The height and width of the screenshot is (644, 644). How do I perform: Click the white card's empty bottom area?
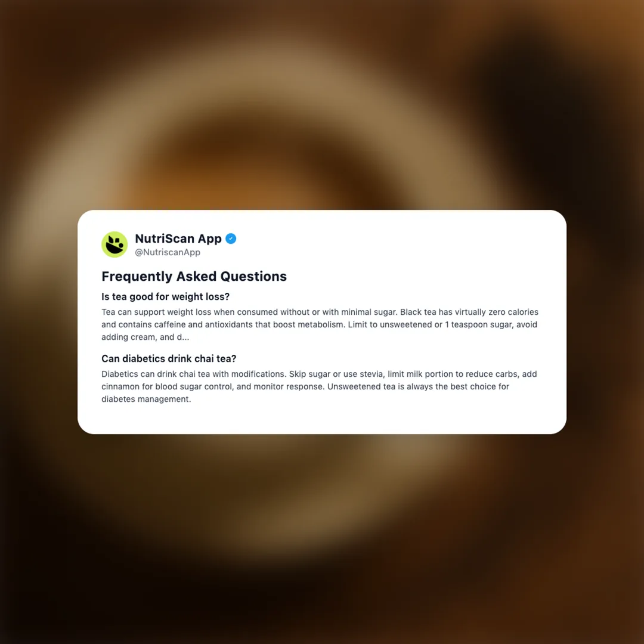322,419
